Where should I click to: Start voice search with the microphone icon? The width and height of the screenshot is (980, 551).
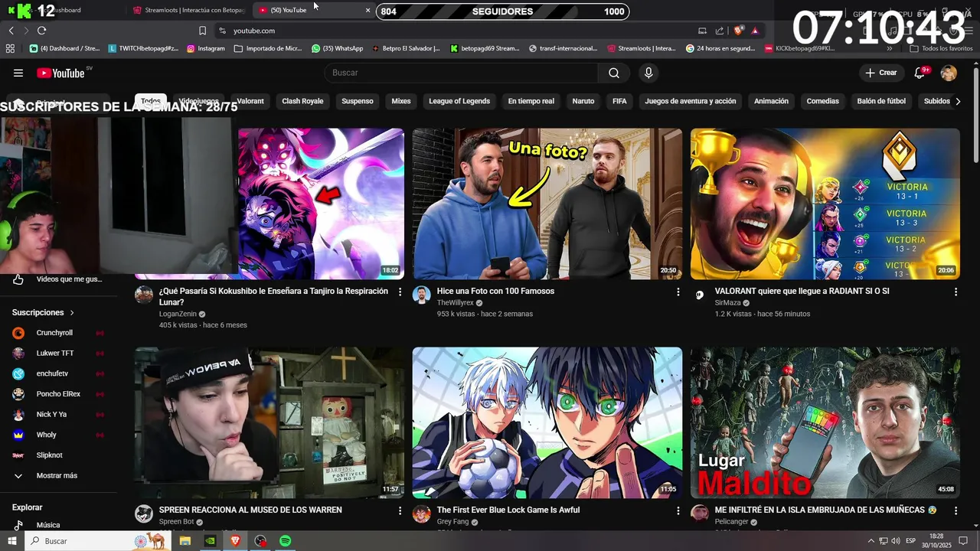(x=648, y=73)
